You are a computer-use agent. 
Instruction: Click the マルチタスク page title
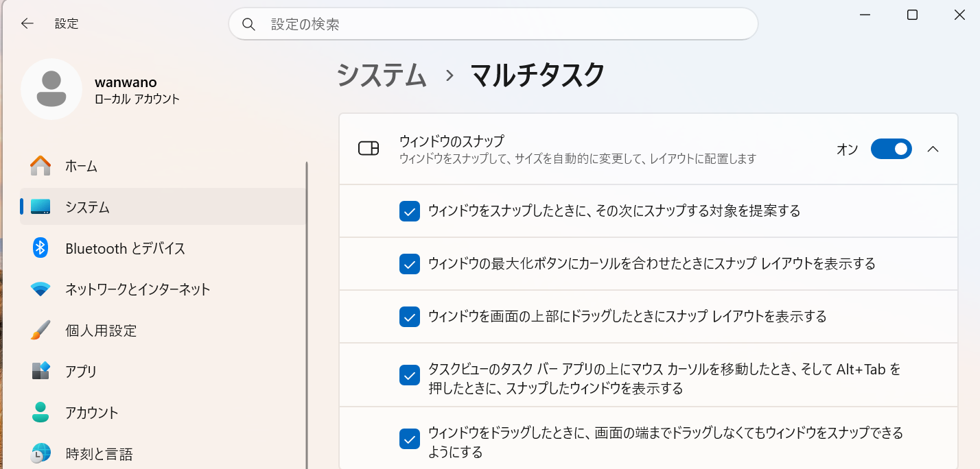(x=538, y=75)
